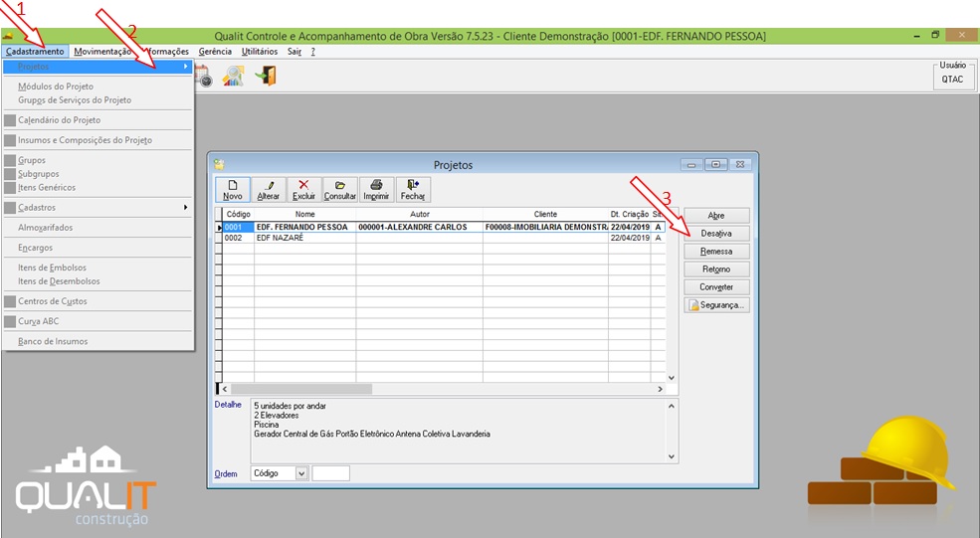The height and width of the screenshot is (538, 980).
Task: Click the 000001-ALEXANDRE CARLOS author cell
Action: (420, 228)
